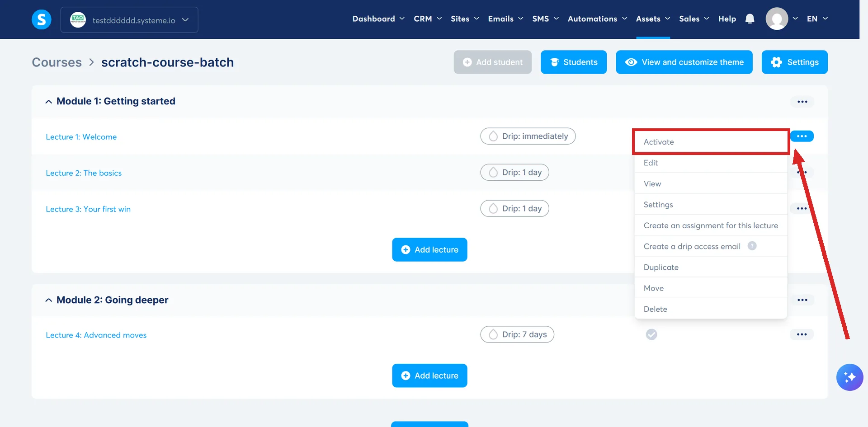Image resolution: width=868 pixels, height=427 pixels.
Task: Open Lecture 4 Advanced moves options menu
Action: [x=802, y=334]
